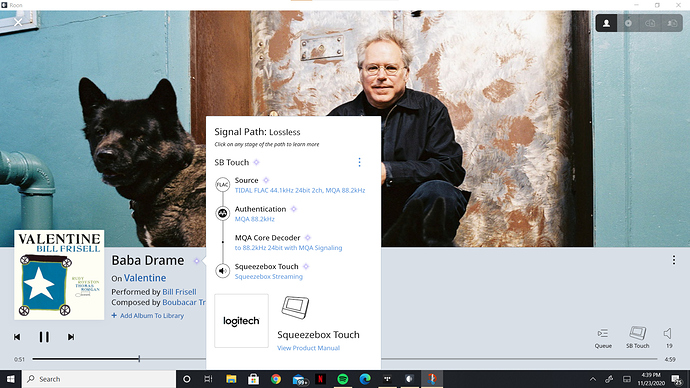690x388 pixels.
Task: Open the SB Touch zone picker
Action: coord(638,337)
